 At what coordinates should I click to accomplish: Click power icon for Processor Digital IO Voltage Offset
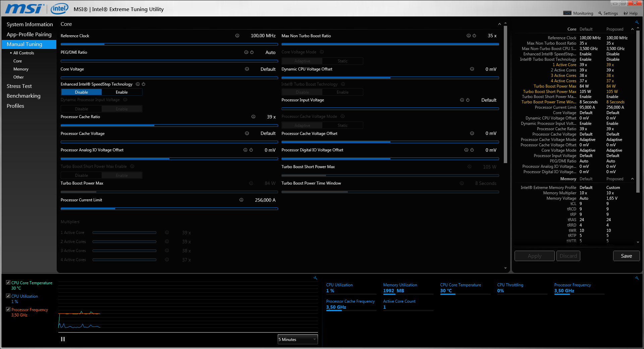pos(472,150)
